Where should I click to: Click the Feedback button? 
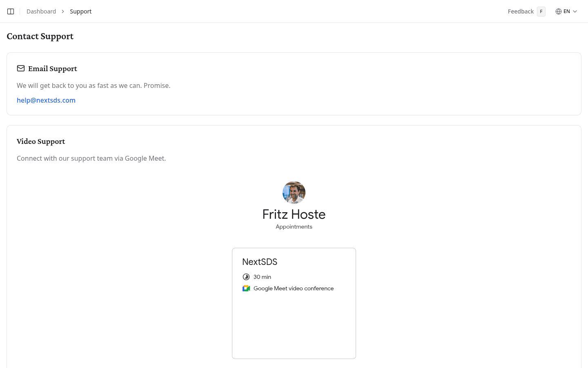(x=521, y=11)
